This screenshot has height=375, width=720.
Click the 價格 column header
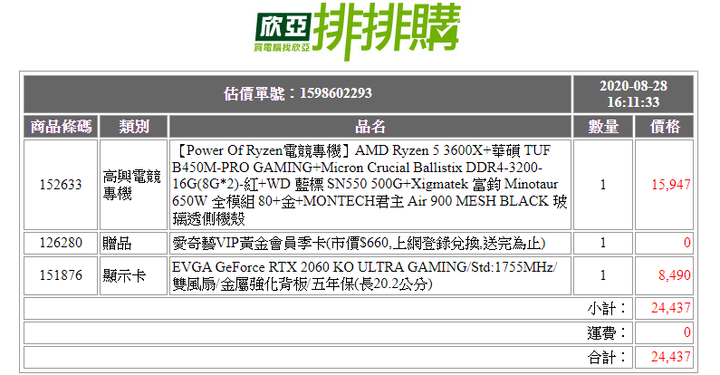point(664,127)
